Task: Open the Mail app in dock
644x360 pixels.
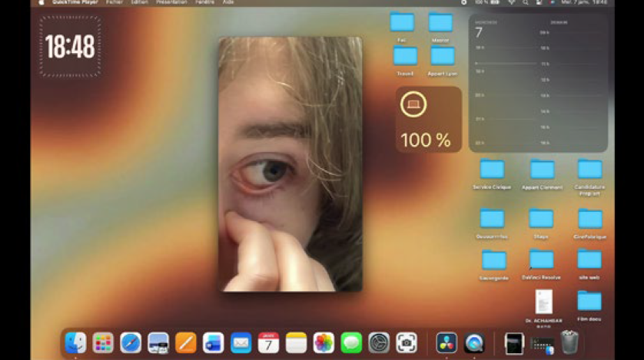Action: pos(241,342)
